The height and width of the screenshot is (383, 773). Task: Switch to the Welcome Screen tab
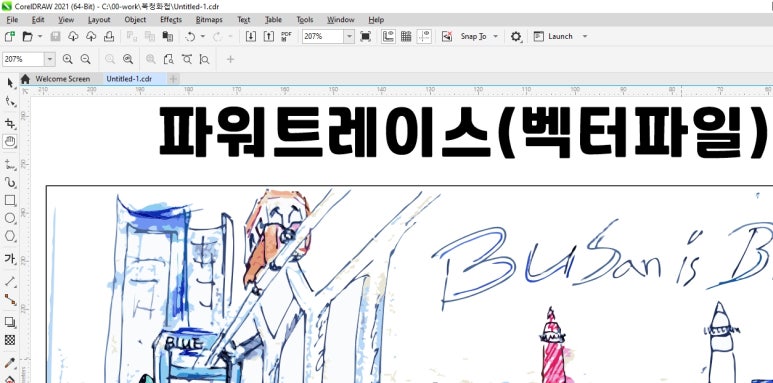63,79
